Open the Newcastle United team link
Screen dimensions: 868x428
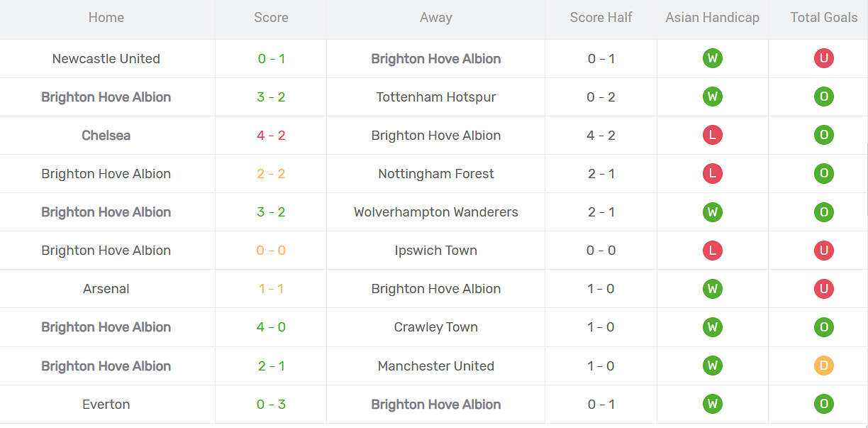pyautogui.click(x=106, y=59)
